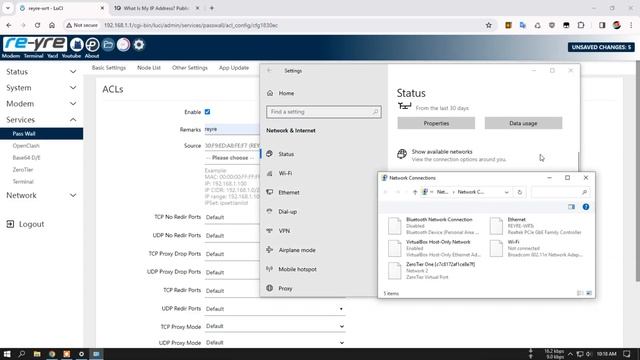Open the Terminal icon in LuCI header
This screenshot has width=640, height=360.
pyautogui.click(x=92, y=44)
